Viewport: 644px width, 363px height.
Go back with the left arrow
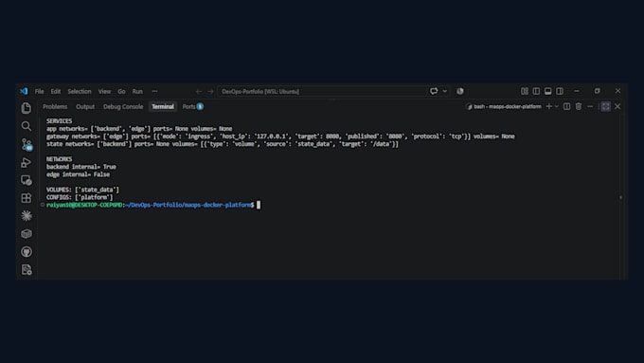(199, 91)
